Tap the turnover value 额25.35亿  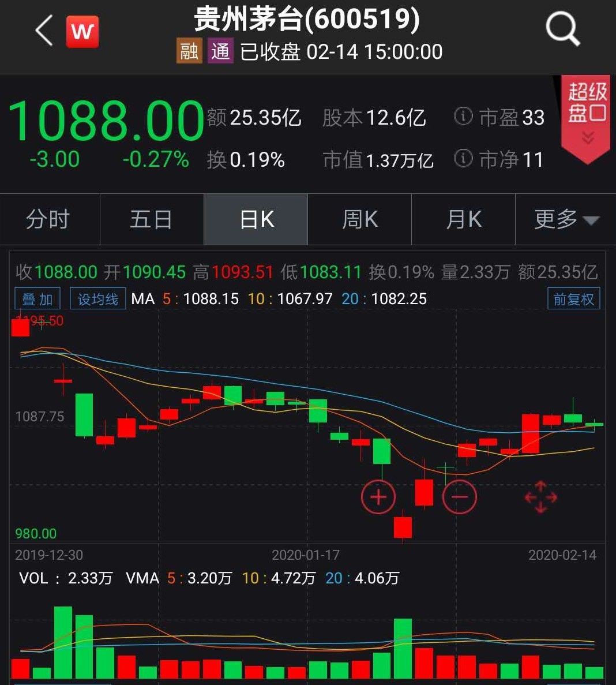coord(254,118)
